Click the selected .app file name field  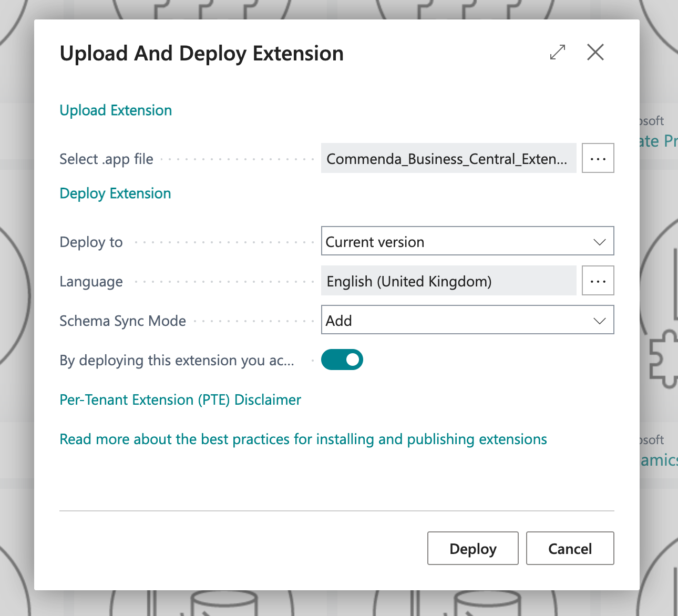(449, 158)
